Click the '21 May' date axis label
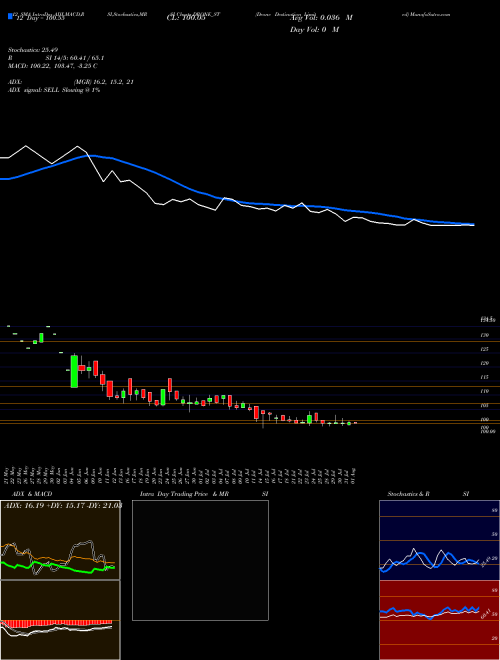This screenshot has height=660, width=500. [x=8, y=475]
